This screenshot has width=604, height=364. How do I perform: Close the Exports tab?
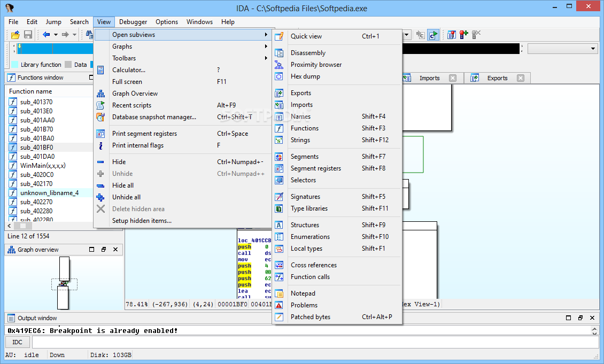521,78
